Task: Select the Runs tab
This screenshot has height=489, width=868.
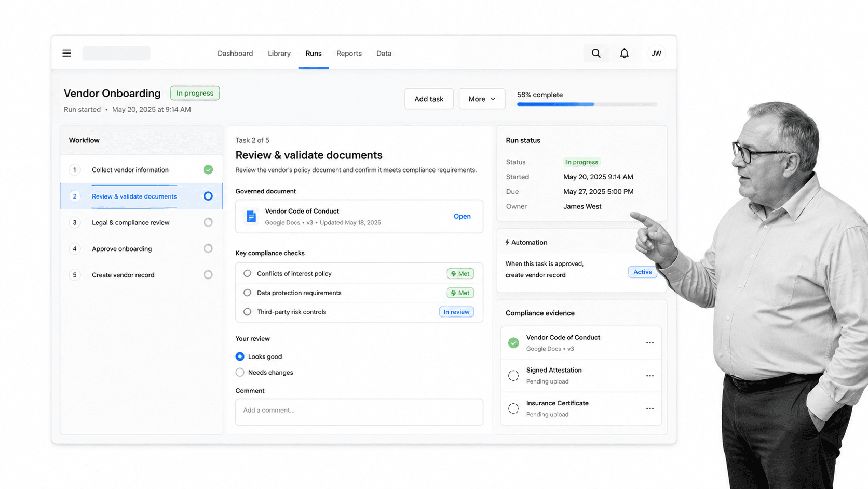Action: pyautogui.click(x=314, y=53)
